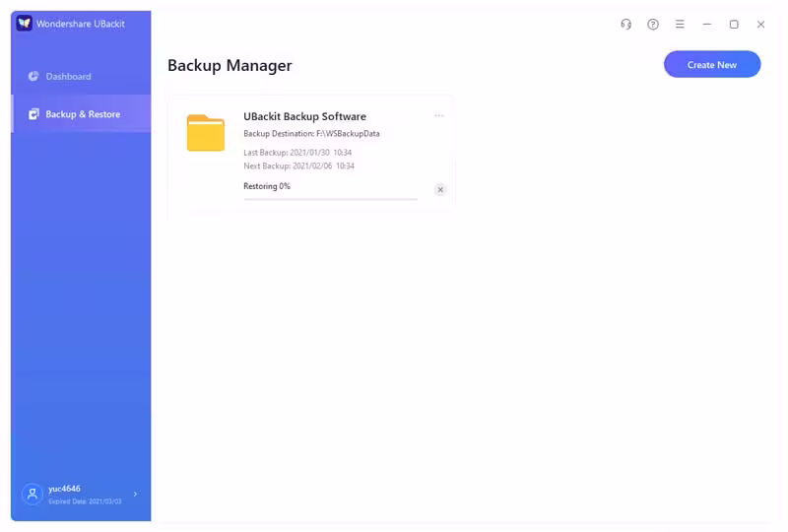Open the hamburger menu in title bar
This screenshot has width=788, height=532.
pyautogui.click(x=680, y=24)
